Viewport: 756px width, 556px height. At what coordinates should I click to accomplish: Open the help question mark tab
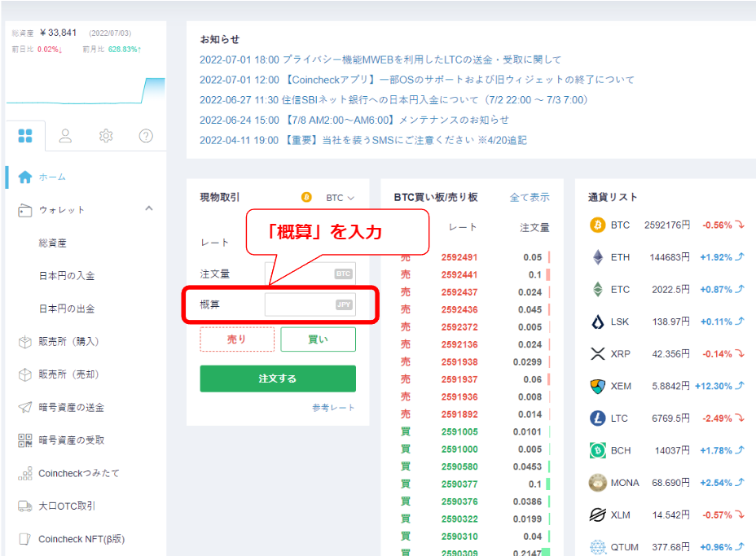pyautogui.click(x=146, y=136)
